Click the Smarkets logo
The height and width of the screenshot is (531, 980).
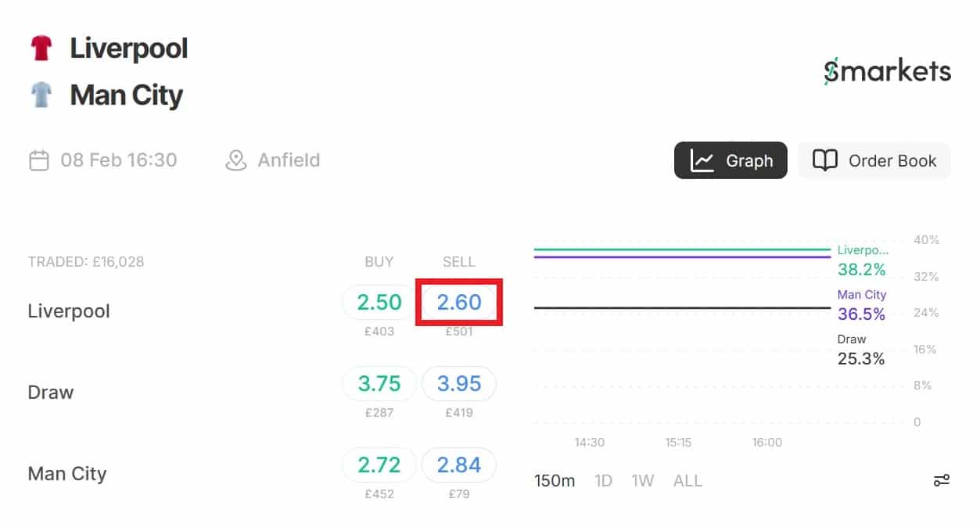[887, 72]
